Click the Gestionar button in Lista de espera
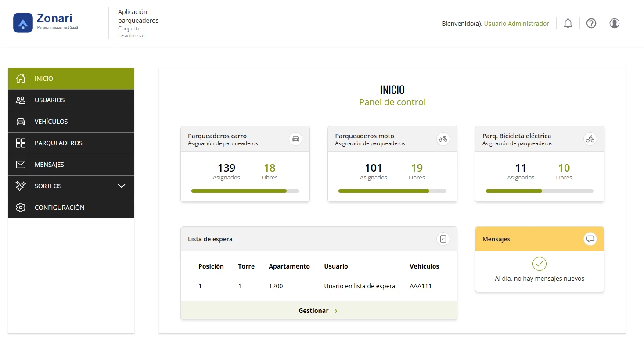Image resolution: width=644 pixels, height=344 pixels. [319, 311]
